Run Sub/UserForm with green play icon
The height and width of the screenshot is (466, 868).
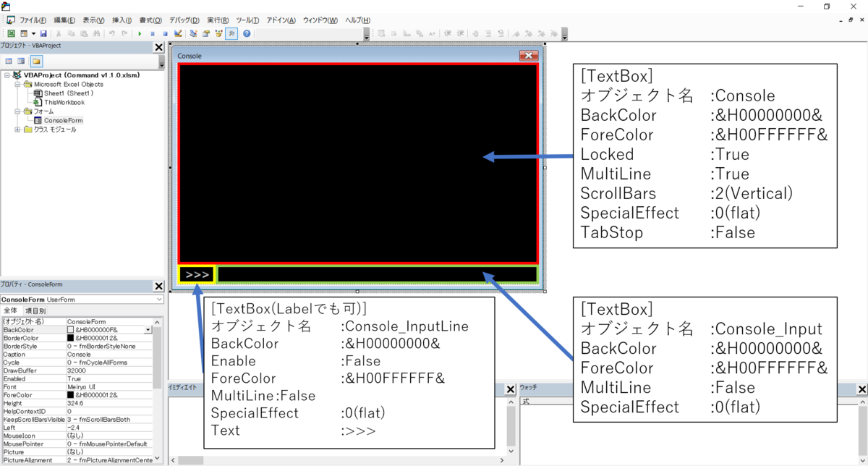(140, 33)
